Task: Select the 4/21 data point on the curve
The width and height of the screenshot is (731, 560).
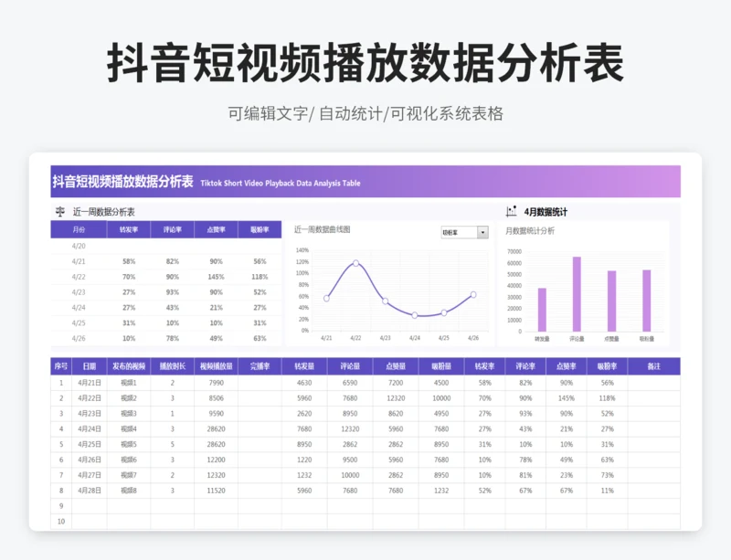Action: [x=326, y=299]
